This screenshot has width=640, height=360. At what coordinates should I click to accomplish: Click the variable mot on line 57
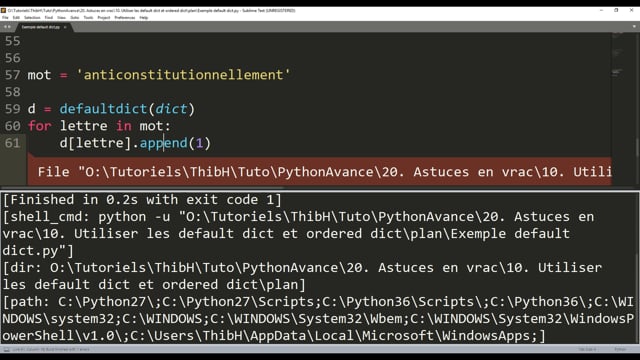tap(39, 75)
